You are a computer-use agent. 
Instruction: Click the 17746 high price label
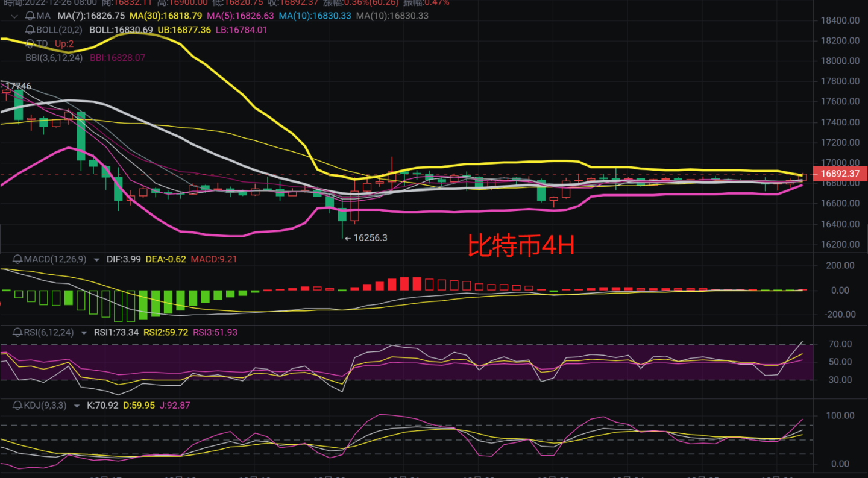coord(18,86)
